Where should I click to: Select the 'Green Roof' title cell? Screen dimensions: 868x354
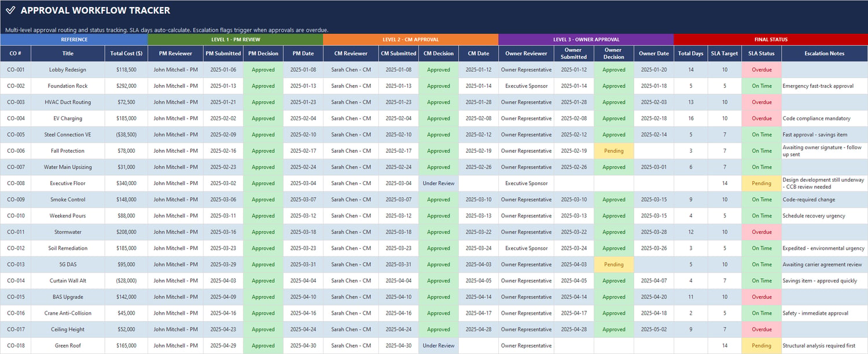[x=68, y=345]
